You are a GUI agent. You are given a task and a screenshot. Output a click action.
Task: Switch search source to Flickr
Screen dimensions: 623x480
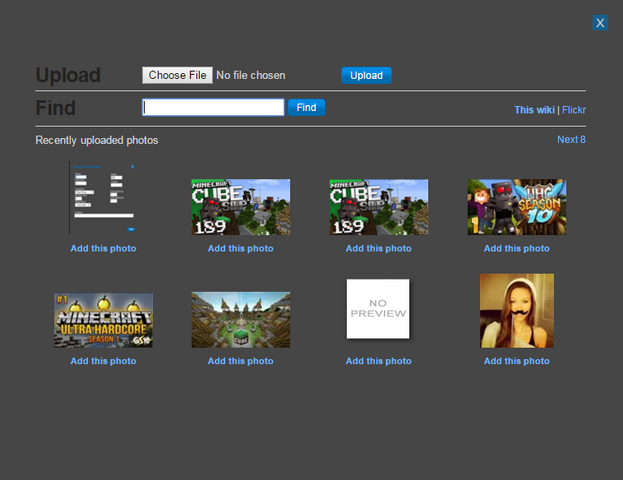574,110
